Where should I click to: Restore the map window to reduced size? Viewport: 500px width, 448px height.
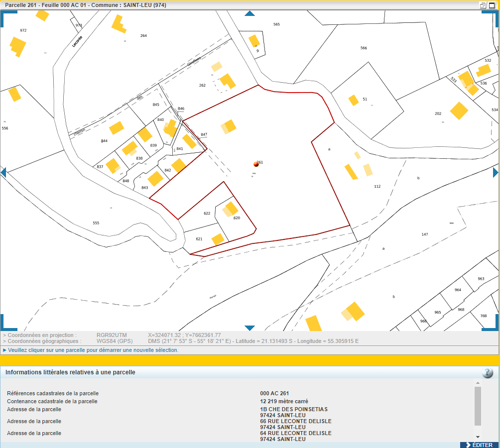pos(483,5)
